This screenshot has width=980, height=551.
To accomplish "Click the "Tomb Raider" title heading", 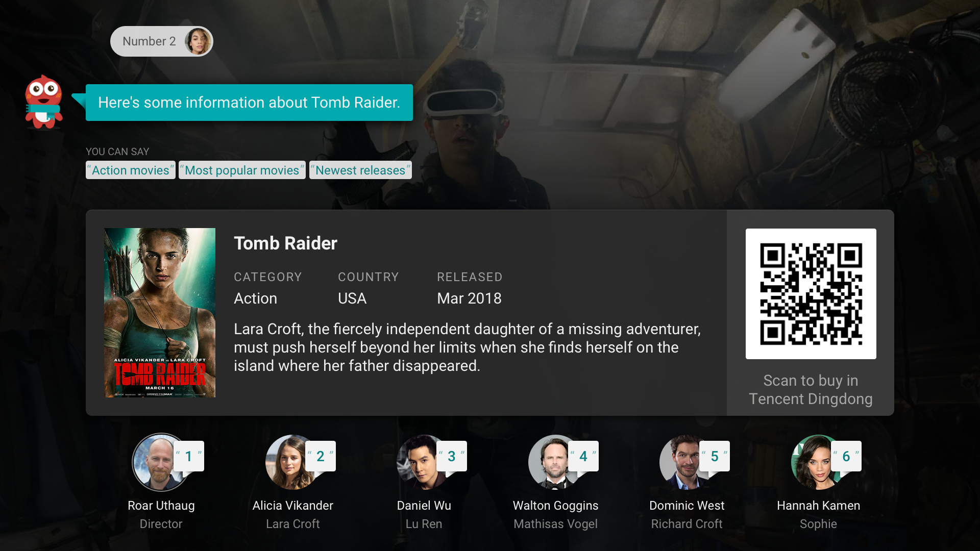I will click(285, 243).
